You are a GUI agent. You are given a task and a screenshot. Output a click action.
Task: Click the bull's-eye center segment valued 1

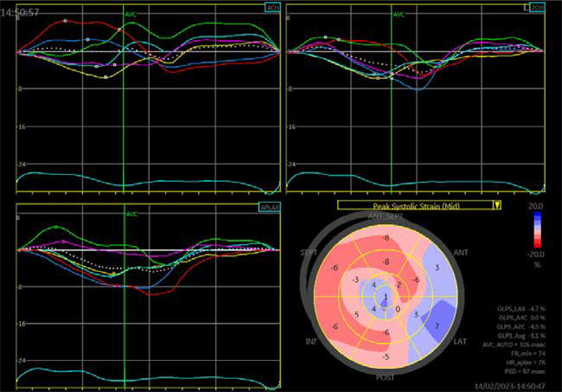tap(386, 297)
